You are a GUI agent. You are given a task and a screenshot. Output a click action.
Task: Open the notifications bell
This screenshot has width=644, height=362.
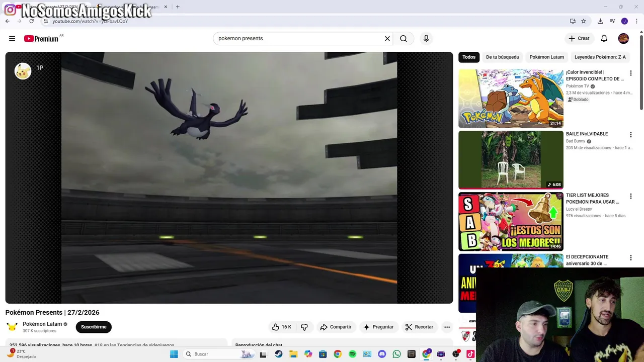click(x=604, y=38)
